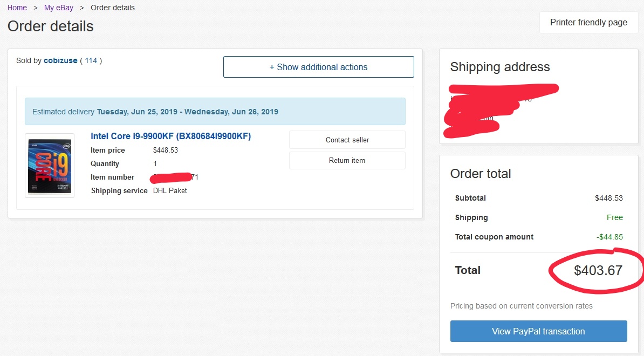Click the Order total heading
This screenshot has width=644, height=356.
point(480,174)
